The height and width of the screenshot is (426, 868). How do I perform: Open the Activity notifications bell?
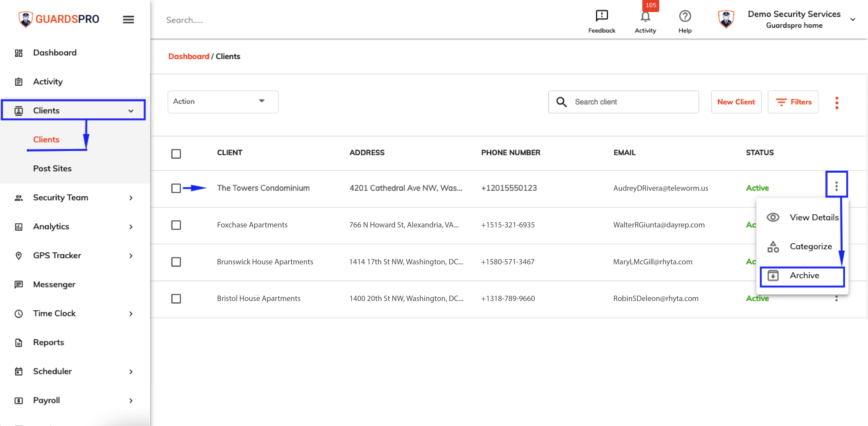(645, 17)
